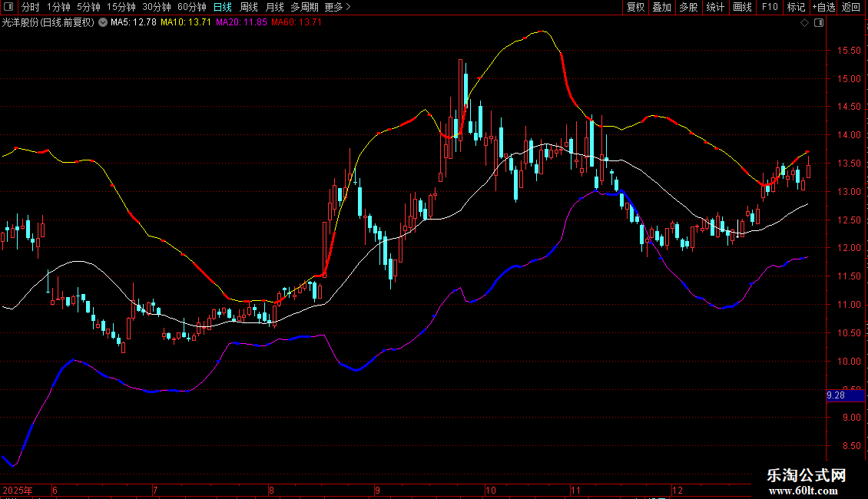This screenshot has height=499, width=868.
Task: Click the 12.00 price axis label
Action: 849,248
